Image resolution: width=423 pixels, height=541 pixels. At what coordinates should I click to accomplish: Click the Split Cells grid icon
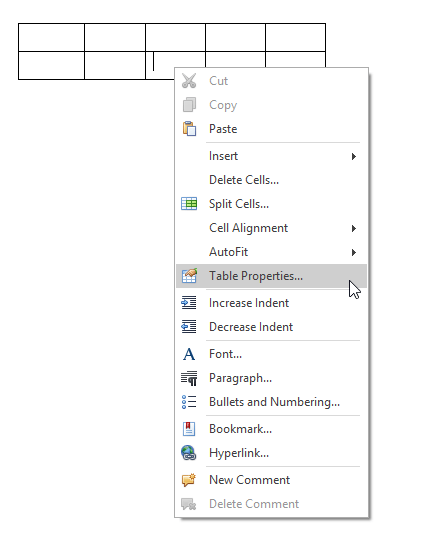click(189, 204)
